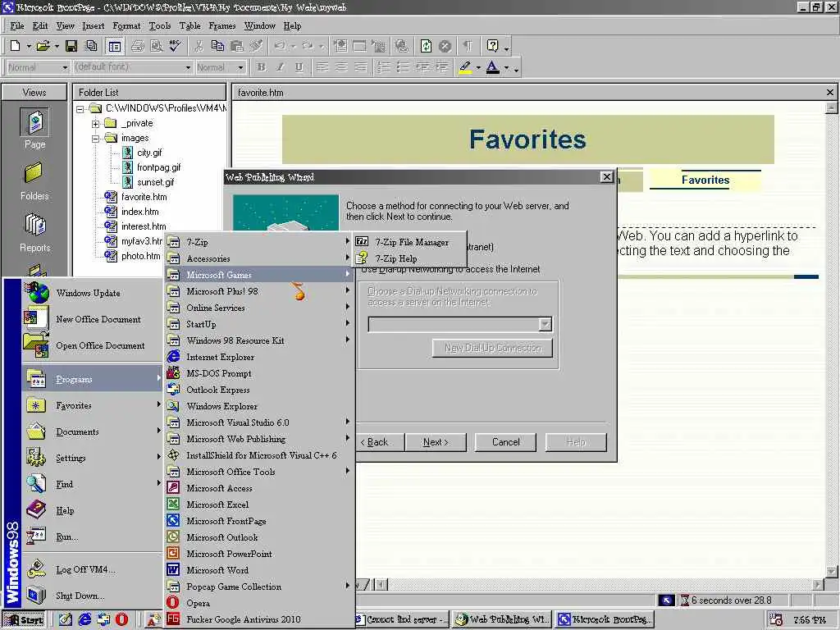
Task: Click the Paste toolbar icon
Action: pos(237,46)
